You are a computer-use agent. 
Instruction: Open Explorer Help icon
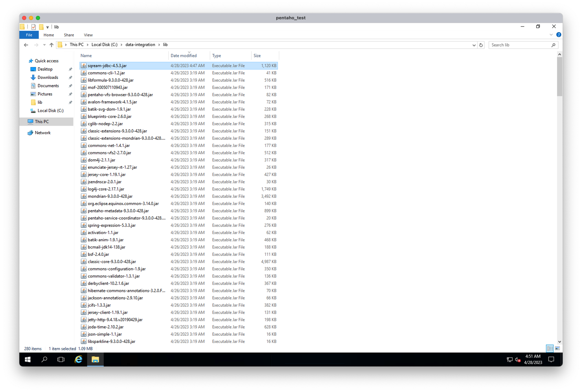point(559,35)
